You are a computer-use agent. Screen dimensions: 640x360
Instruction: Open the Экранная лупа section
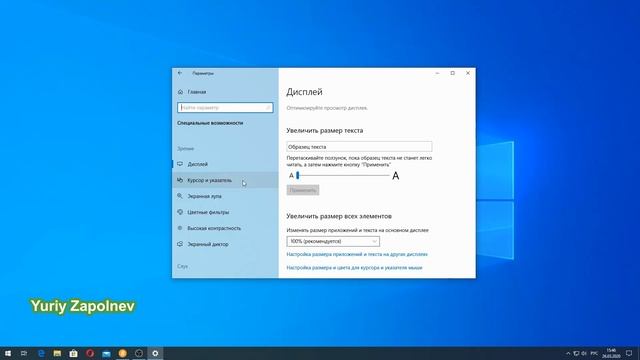[x=225, y=196]
